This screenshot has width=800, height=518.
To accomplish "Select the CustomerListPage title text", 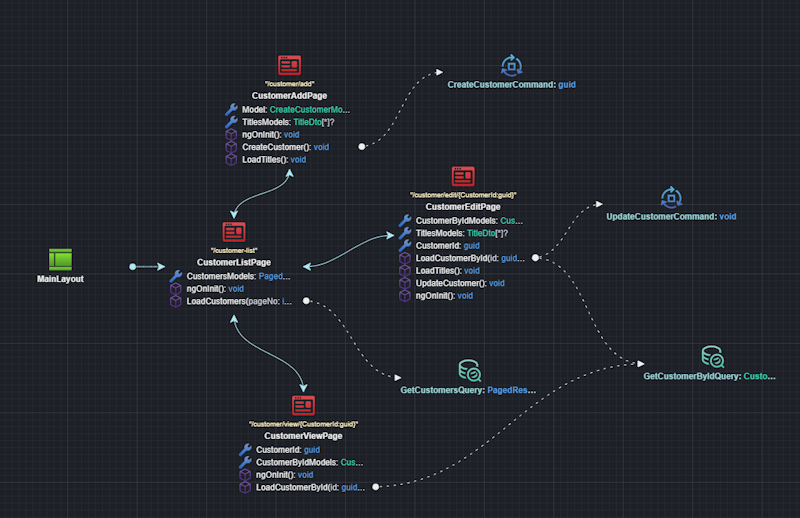I will pyautogui.click(x=234, y=262).
